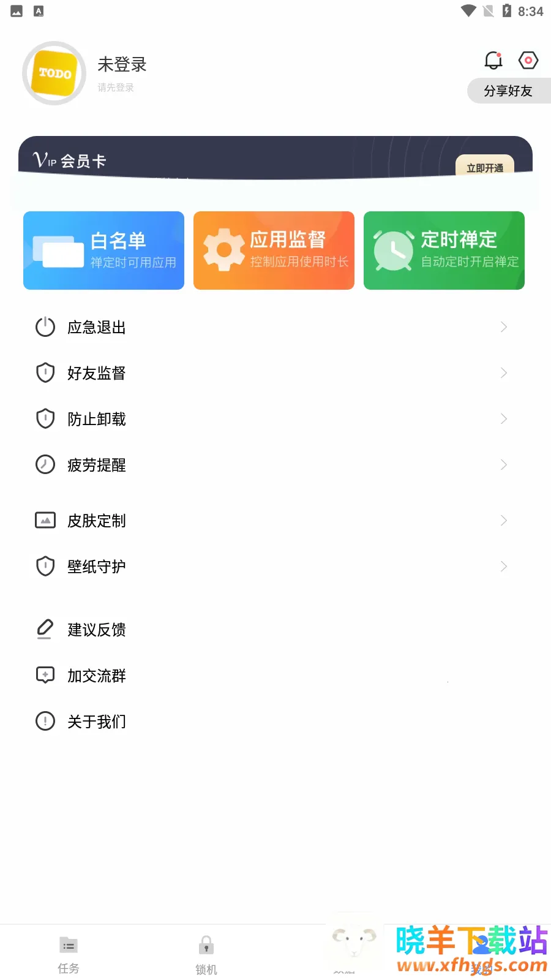Expand 防止卸载 using its chevron
This screenshot has width=551, height=980.
pyautogui.click(x=503, y=419)
